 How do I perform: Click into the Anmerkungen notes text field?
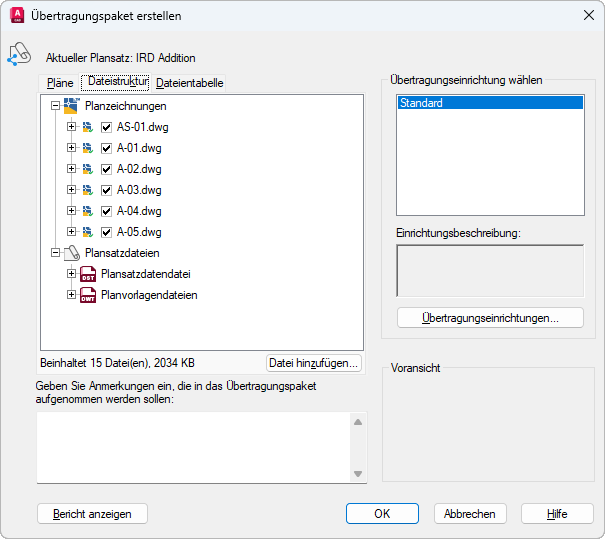pos(193,447)
